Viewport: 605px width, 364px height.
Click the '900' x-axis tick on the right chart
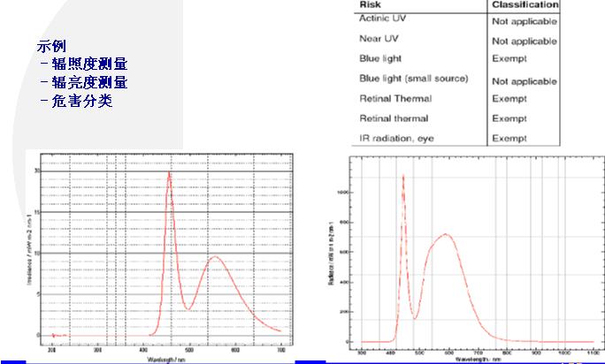point(536,353)
